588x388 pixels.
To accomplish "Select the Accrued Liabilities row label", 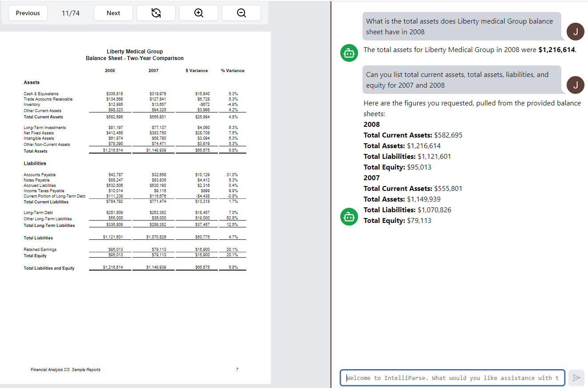I will 40,186.
